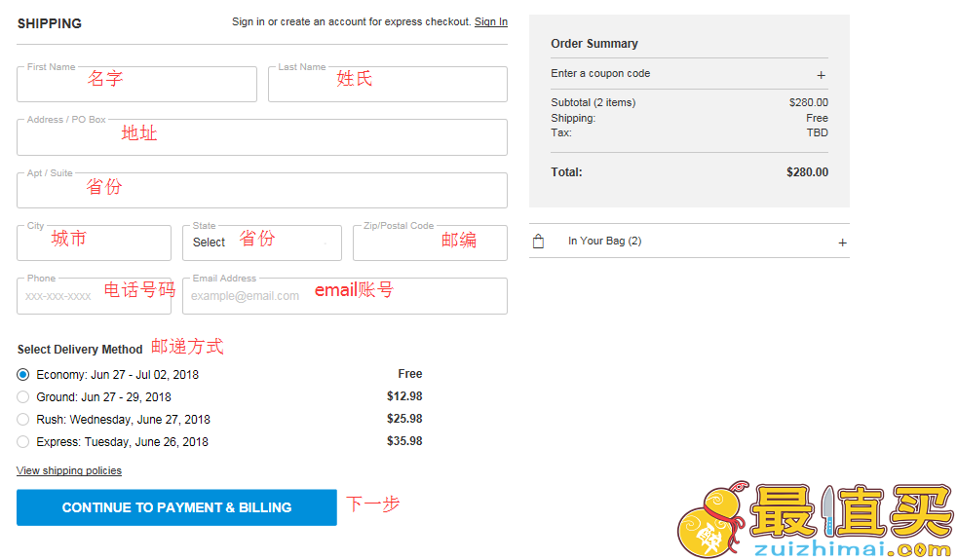
Task: Expand coupon code with plus icon
Action: pyautogui.click(x=821, y=75)
